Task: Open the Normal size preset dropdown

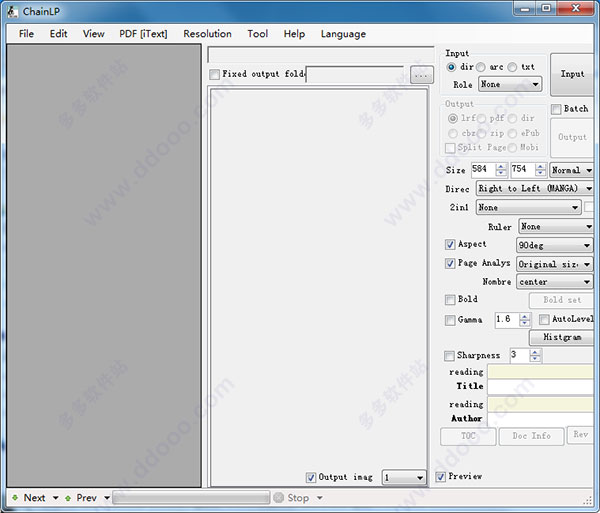Action: [x=572, y=170]
